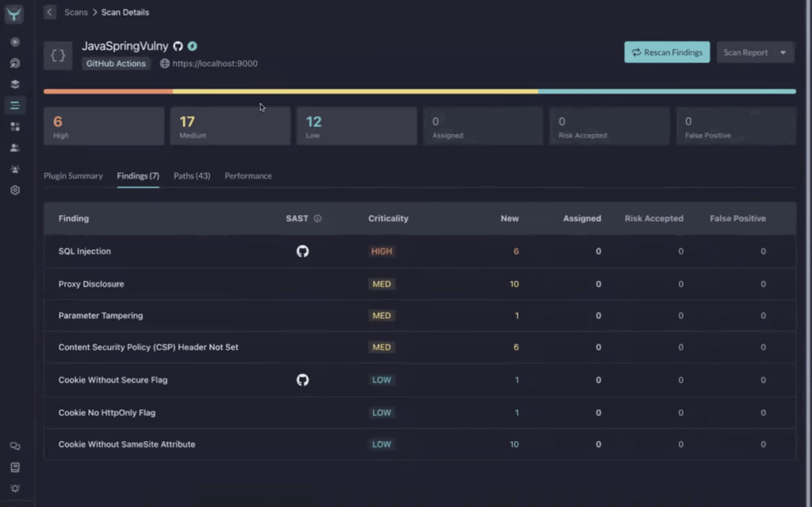The image size is (812, 507).
Task: Click the orange High segment of severity bar
Action: pos(108,91)
